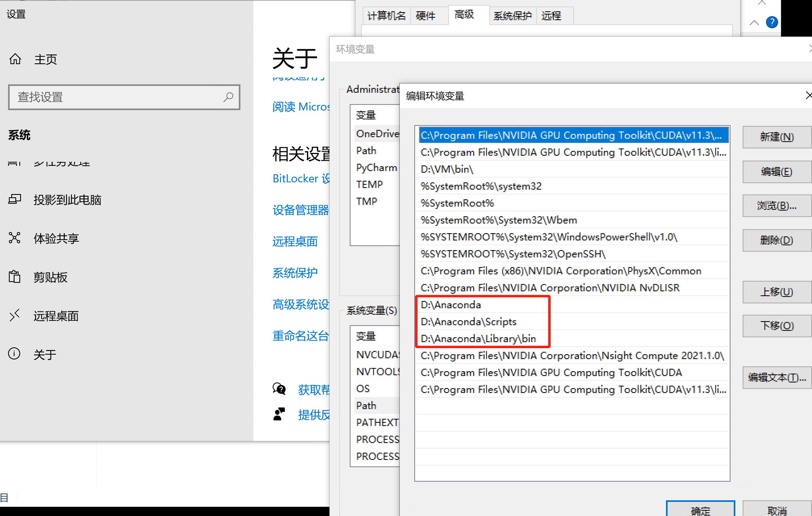
Task: Cancel with 取消 button
Action: pyautogui.click(x=777, y=509)
